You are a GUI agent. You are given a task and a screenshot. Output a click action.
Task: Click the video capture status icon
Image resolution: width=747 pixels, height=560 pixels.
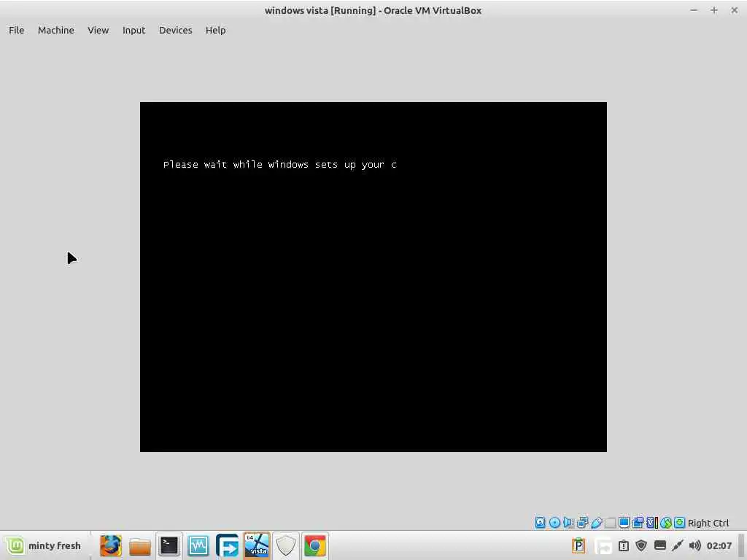point(638,522)
